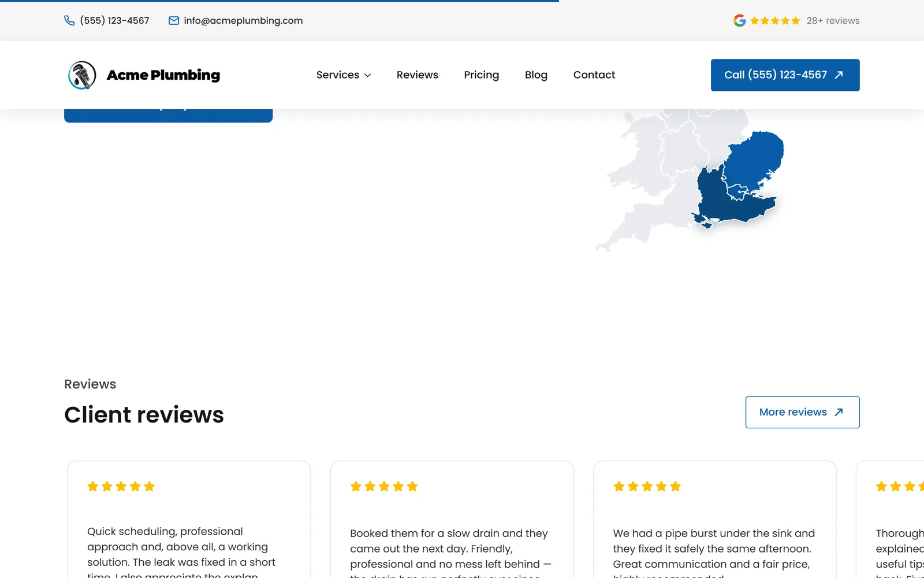Click the arrow icon on More reviews
This screenshot has width=924, height=578.
[x=839, y=412]
